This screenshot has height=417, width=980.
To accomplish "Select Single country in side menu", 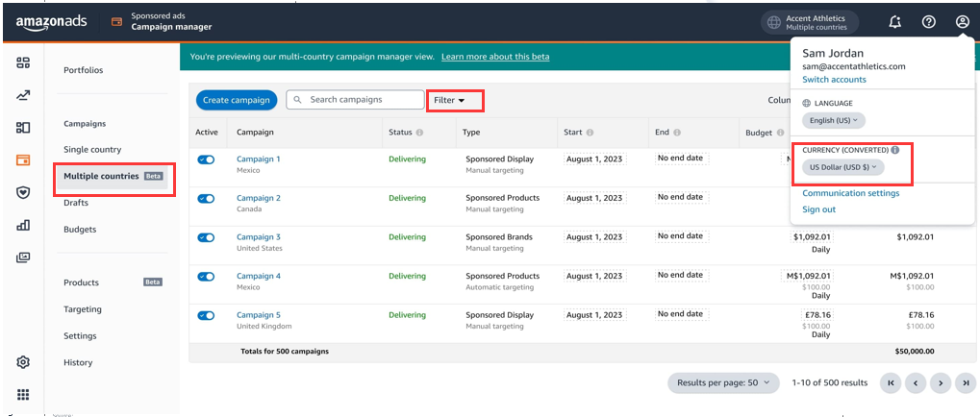I will (92, 150).
